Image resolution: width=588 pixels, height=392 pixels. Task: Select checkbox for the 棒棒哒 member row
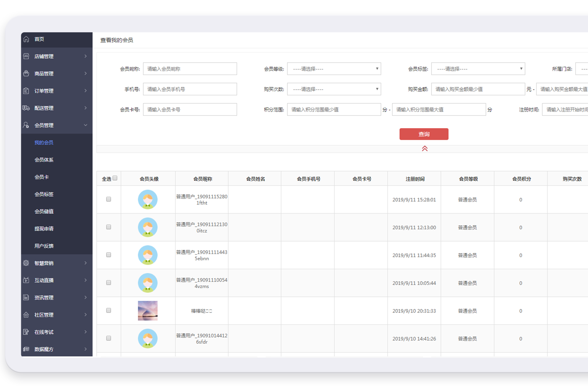point(109,310)
